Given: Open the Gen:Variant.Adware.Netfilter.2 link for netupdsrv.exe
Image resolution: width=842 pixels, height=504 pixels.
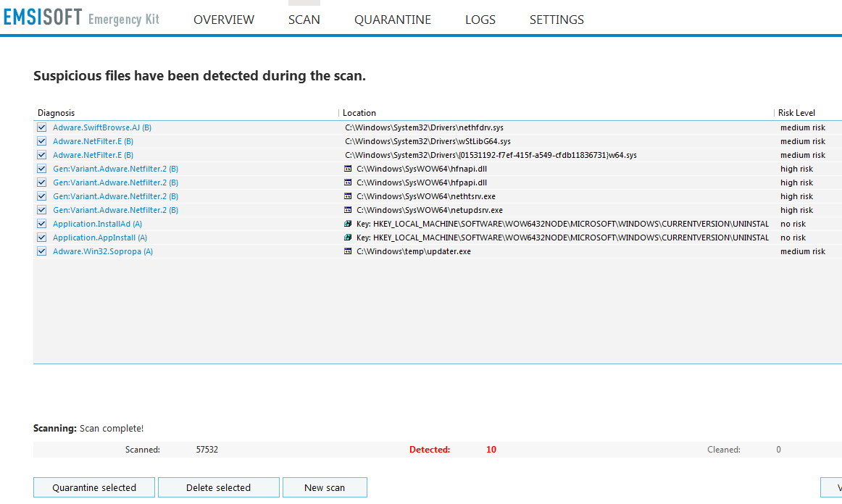Looking at the screenshot, I should click(115, 210).
